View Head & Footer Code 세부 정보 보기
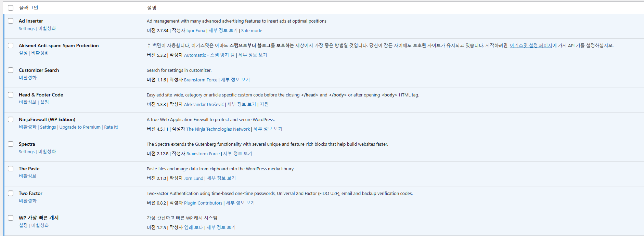This screenshot has width=644, height=236. (242, 105)
